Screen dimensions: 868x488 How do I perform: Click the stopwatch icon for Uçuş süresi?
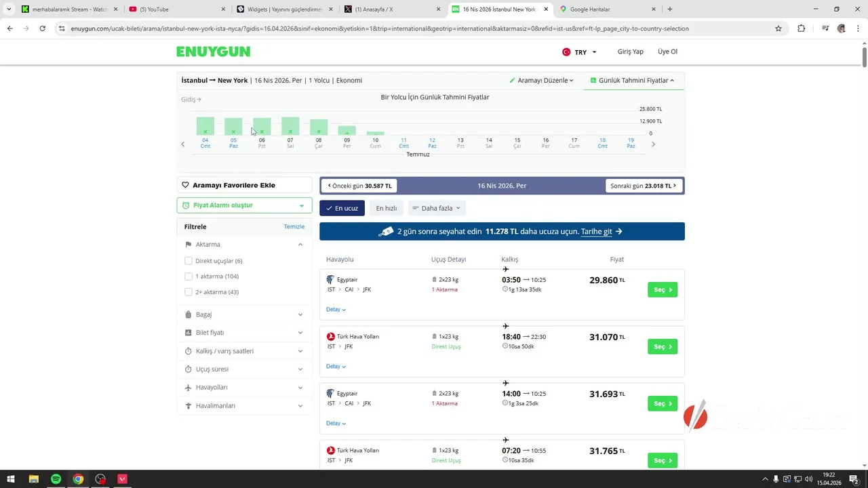(189, 369)
